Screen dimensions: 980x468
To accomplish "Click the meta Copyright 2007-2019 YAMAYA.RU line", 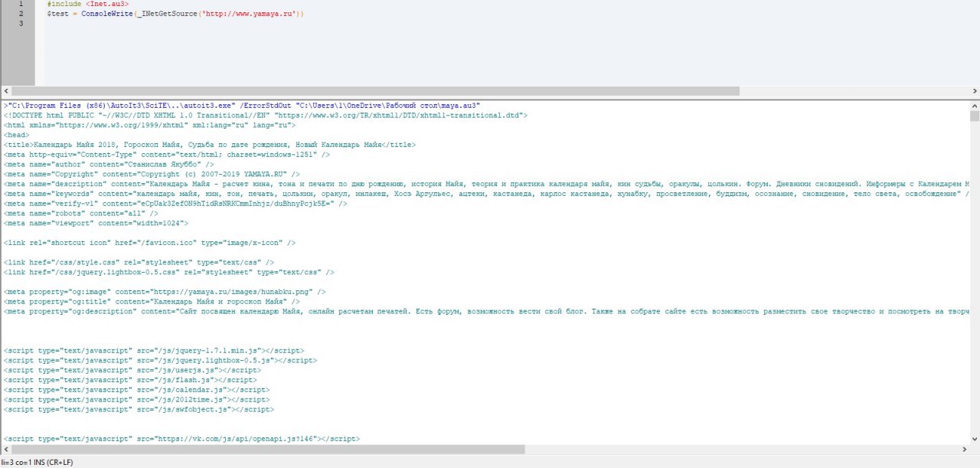I will [x=152, y=174].
